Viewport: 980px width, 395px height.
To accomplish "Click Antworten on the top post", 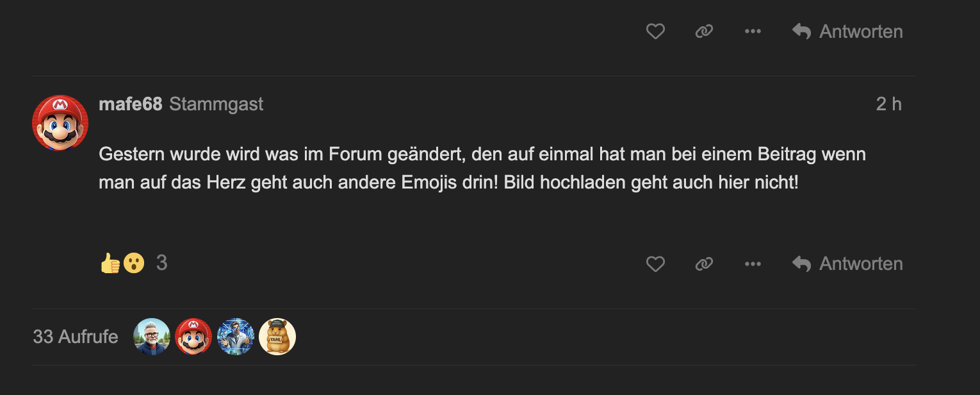I will [x=847, y=31].
